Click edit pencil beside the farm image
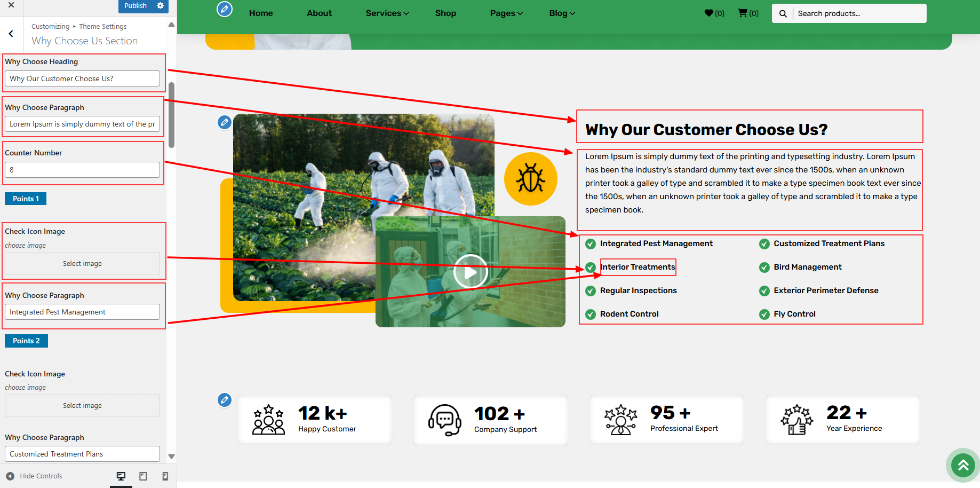Viewport: 980px width, 488px height. point(225,123)
